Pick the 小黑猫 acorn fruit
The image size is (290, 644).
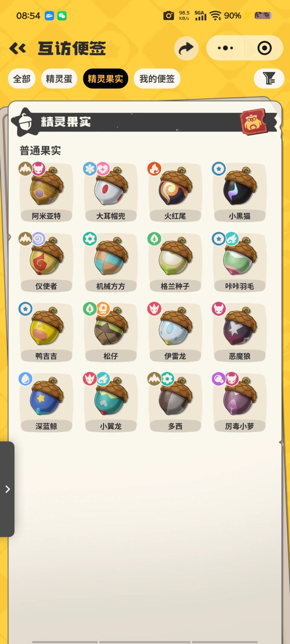240,192
